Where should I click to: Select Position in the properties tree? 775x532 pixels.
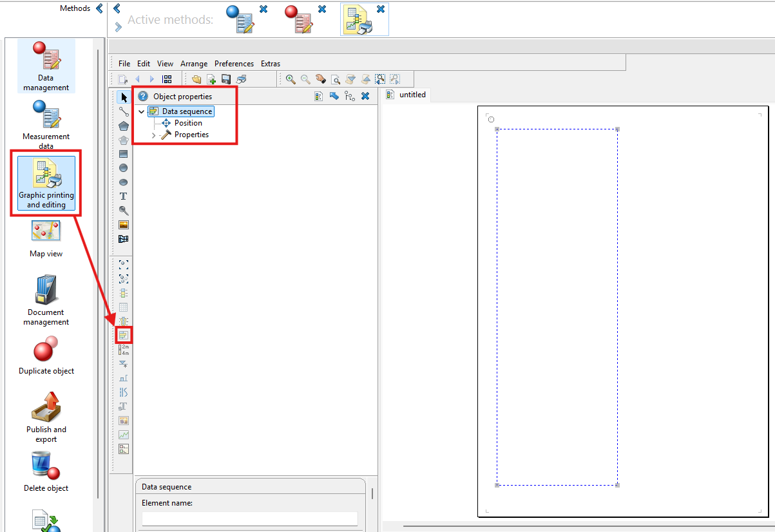[188, 123]
